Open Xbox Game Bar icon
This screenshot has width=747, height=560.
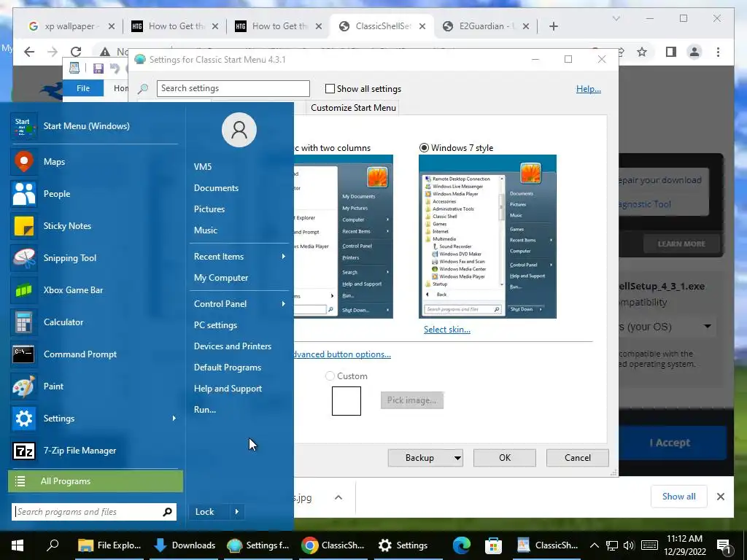point(23,290)
